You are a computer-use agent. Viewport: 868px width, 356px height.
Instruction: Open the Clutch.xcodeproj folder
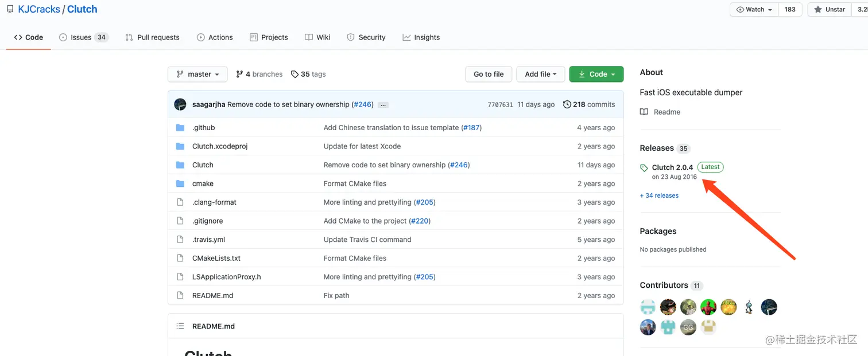[x=220, y=146]
